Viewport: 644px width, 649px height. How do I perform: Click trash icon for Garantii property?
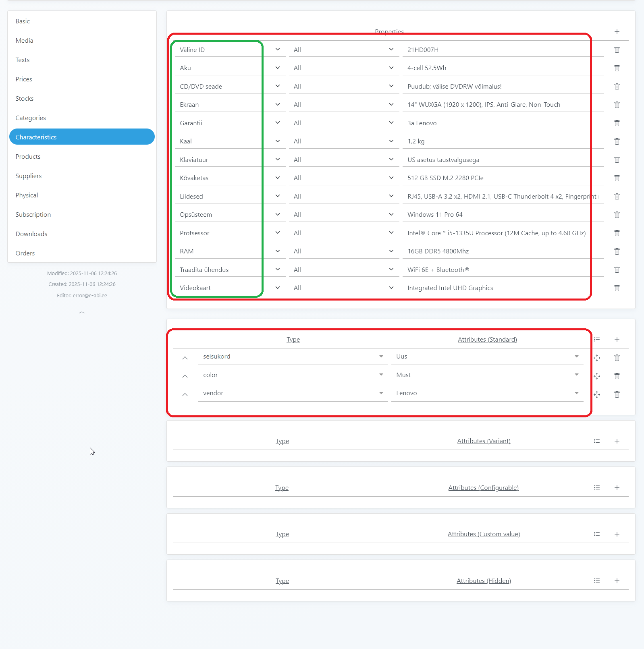[617, 123]
